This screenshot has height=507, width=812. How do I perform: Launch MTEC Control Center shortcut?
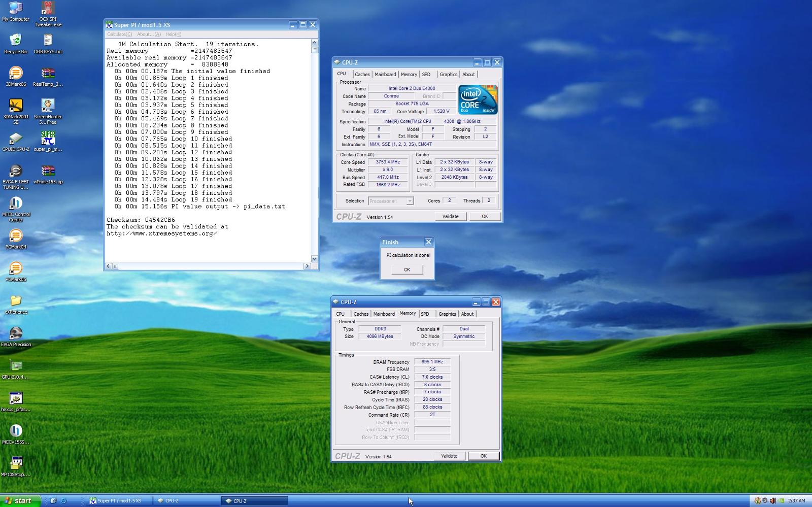tap(16, 209)
